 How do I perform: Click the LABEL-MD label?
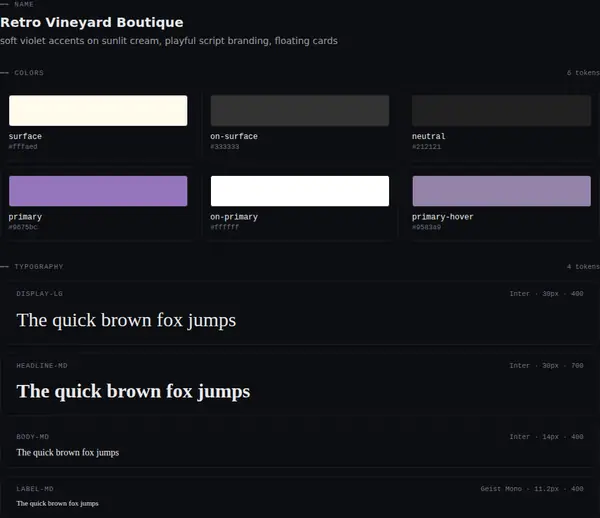[x=35, y=489]
